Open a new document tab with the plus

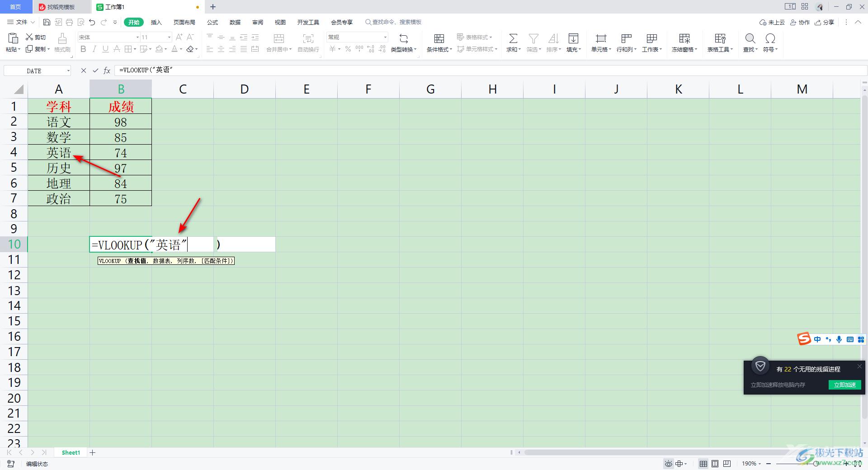click(x=213, y=7)
